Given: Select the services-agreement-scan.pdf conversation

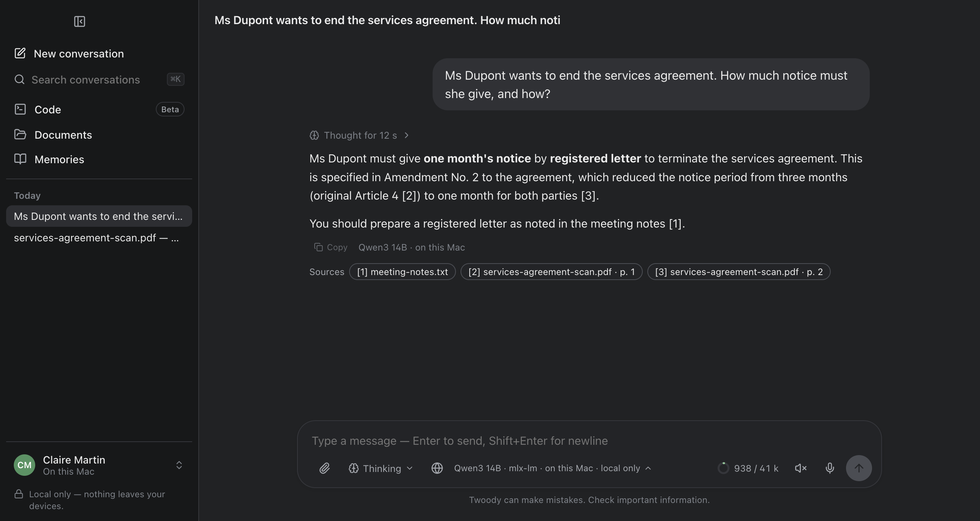Looking at the screenshot, I should [x=99, y=238].
